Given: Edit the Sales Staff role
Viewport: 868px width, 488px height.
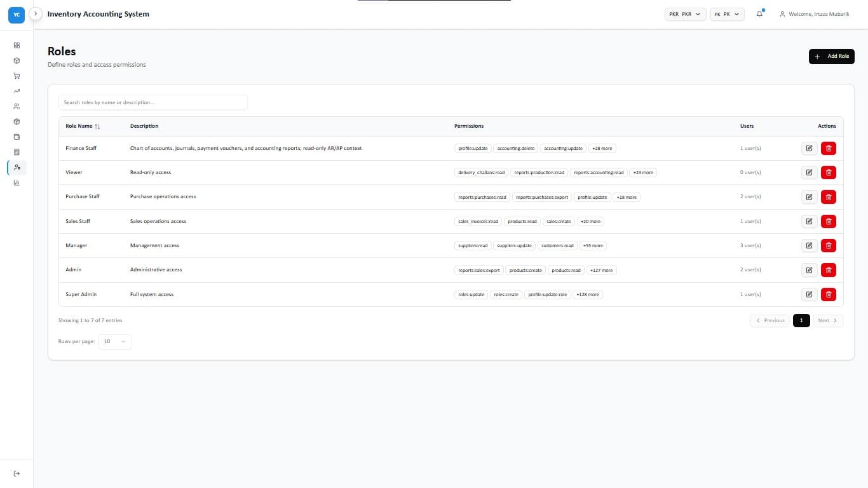Looking at the screenshot, I should point(809,221).
